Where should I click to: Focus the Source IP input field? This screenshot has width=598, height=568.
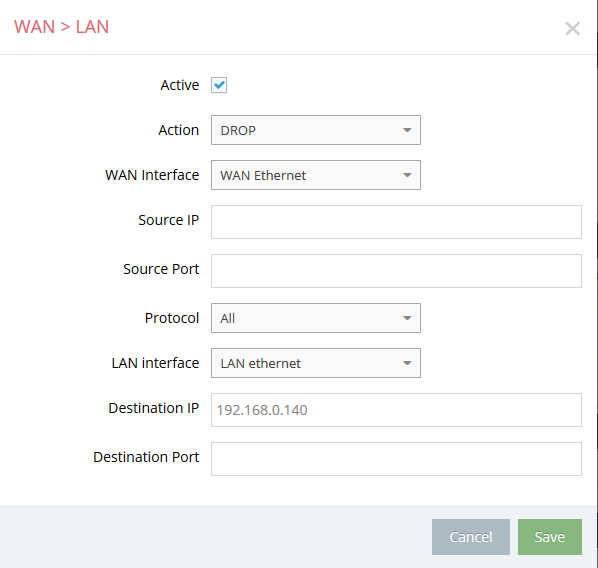coord(396,222)
